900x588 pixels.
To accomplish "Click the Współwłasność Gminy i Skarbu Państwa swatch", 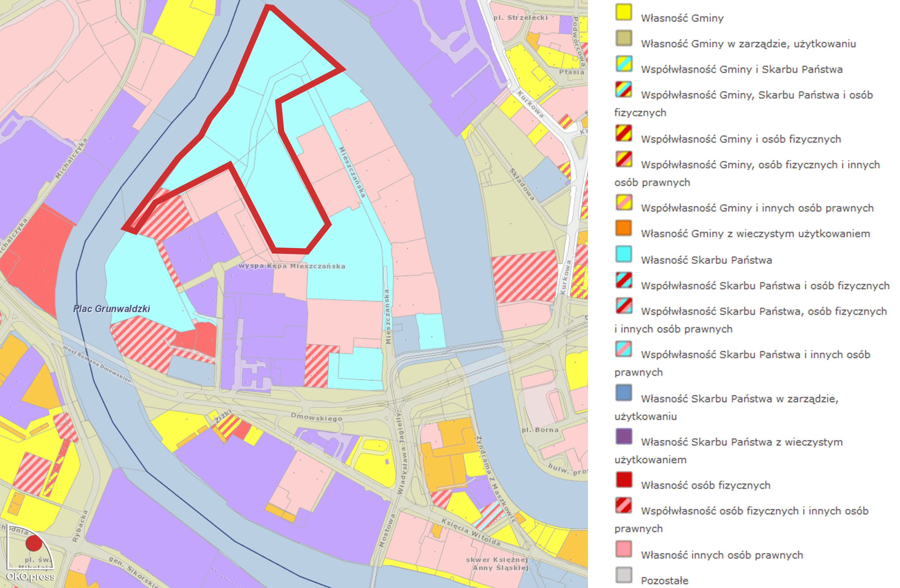I will click(623, 64).
